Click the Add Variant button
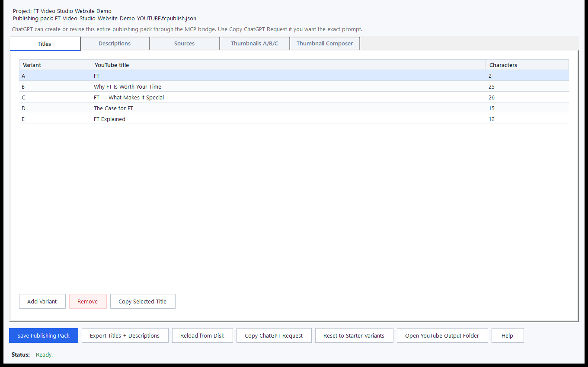 (42, 301)
